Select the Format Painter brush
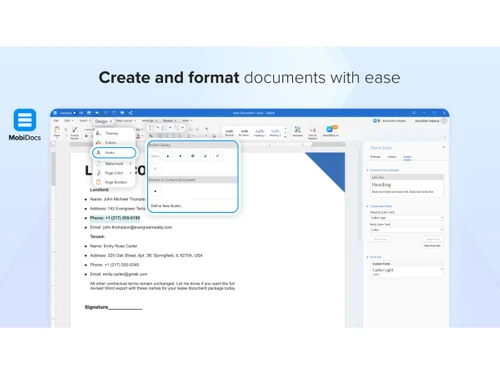 [75, 129]
